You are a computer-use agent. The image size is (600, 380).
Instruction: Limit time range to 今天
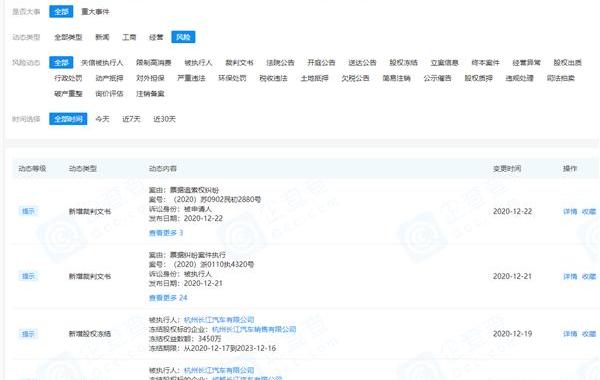click(x=102, y=119)
